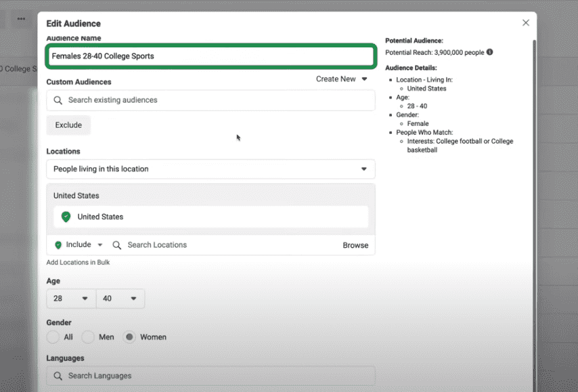The height and width of the screenshot is (392, 578).
Task: Focus the Search Languages field
Action: [211, 376]
